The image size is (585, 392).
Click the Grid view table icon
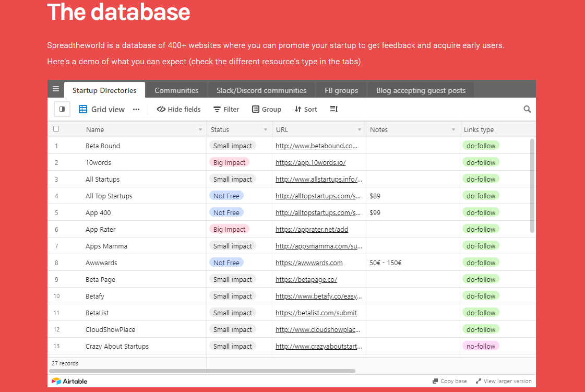click(x=83, y=110)
